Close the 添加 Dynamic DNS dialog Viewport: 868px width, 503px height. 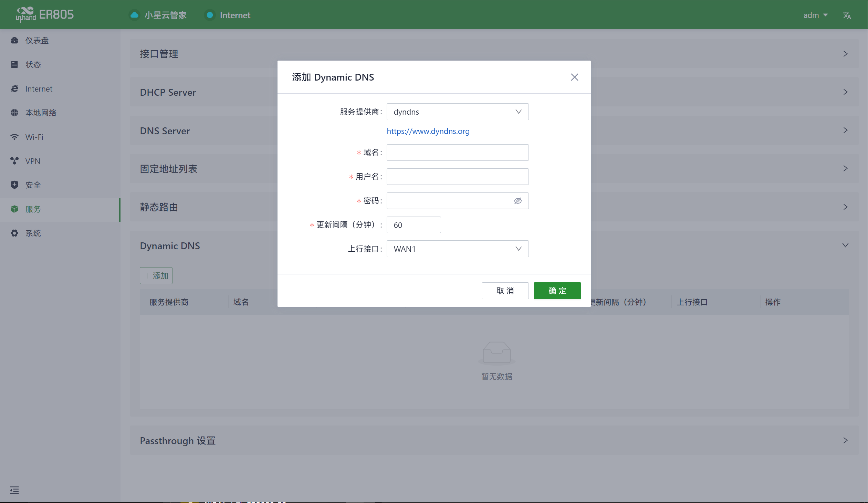tap(574, 77)
